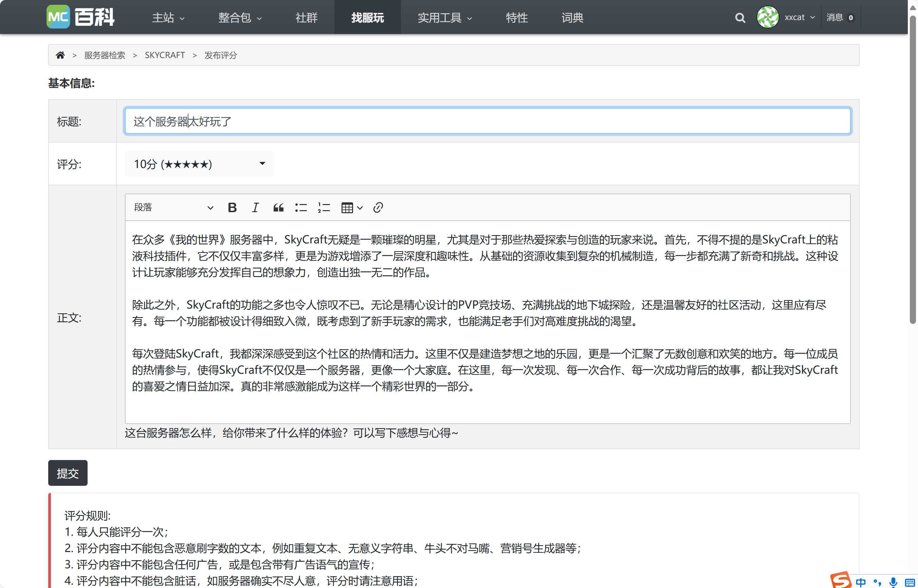Click the MC百科 site logo
This screenshot has height=588, width=918.
80,17
